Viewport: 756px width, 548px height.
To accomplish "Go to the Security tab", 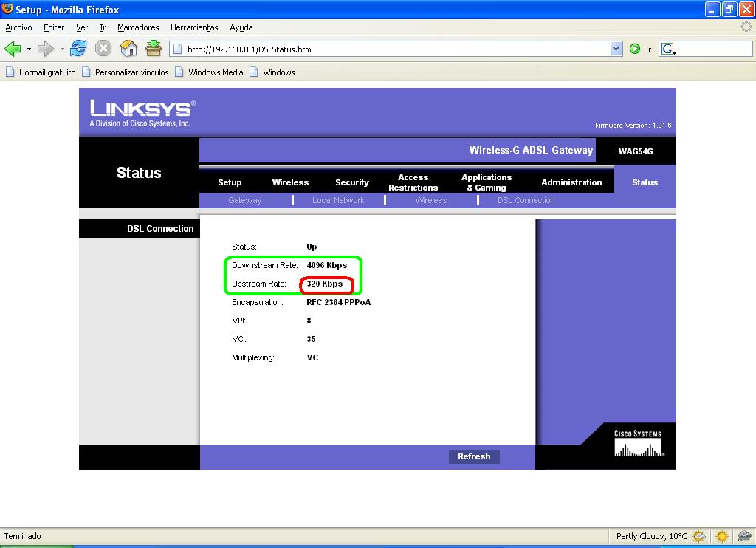I will pos(352,182).
